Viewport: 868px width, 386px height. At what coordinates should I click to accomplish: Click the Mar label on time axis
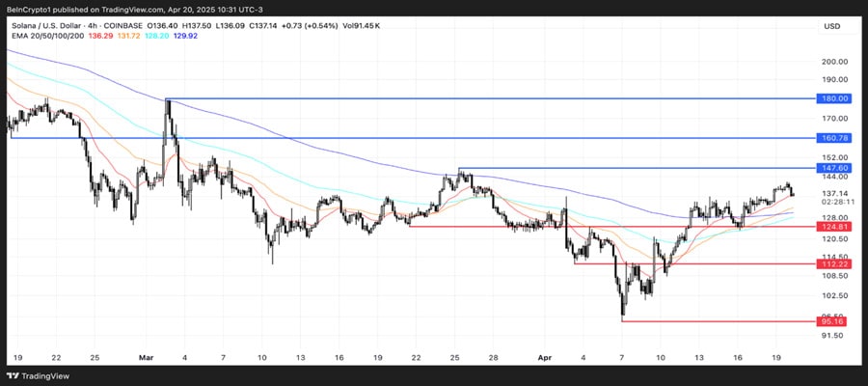[x=148, y=357]
